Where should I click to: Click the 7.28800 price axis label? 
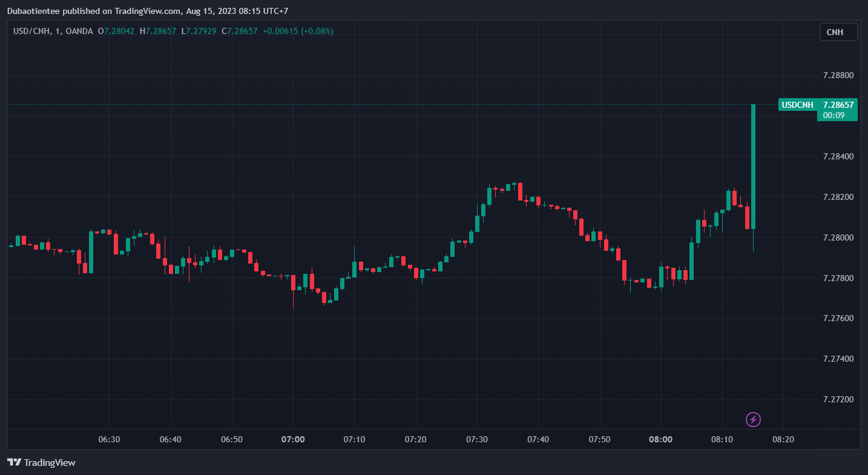[x=838, y=76]
